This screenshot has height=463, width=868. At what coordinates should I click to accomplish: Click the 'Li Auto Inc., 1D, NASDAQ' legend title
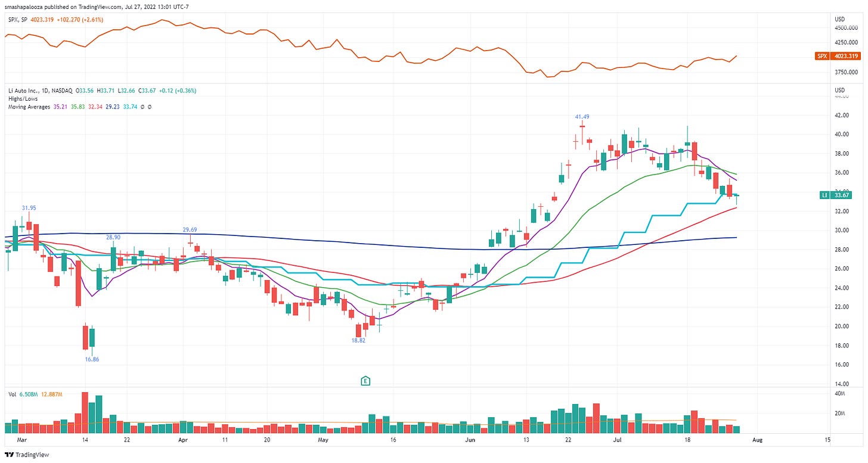40,91
